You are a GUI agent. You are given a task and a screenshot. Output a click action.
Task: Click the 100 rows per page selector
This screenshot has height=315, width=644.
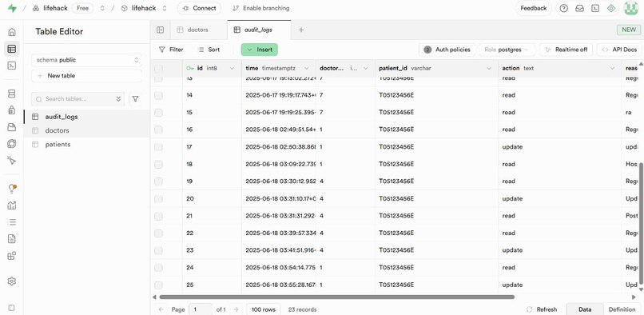[263, 309]
